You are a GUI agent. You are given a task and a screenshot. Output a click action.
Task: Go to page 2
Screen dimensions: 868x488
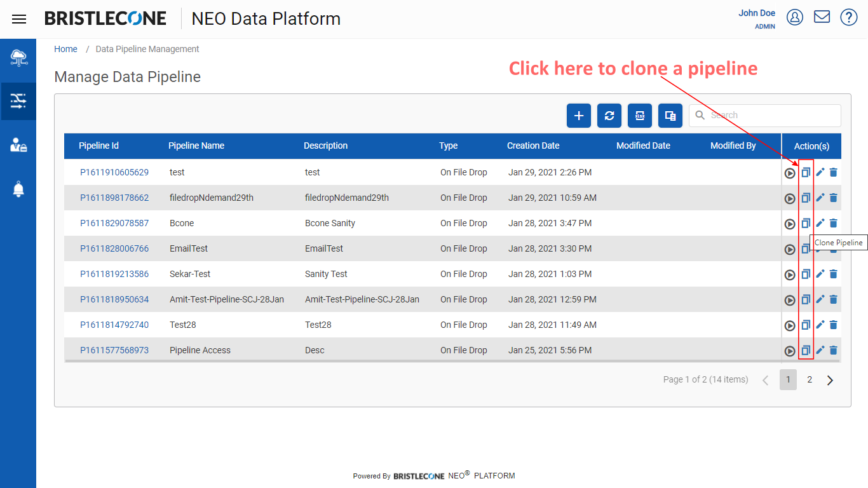[x=810, y=379]
